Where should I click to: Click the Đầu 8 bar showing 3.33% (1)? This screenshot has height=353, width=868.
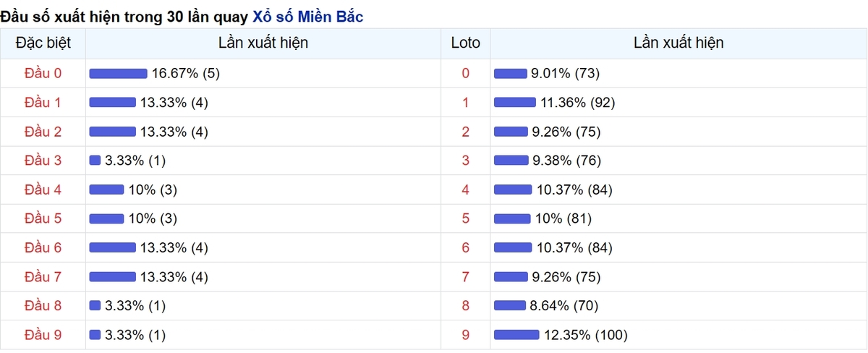95,306
